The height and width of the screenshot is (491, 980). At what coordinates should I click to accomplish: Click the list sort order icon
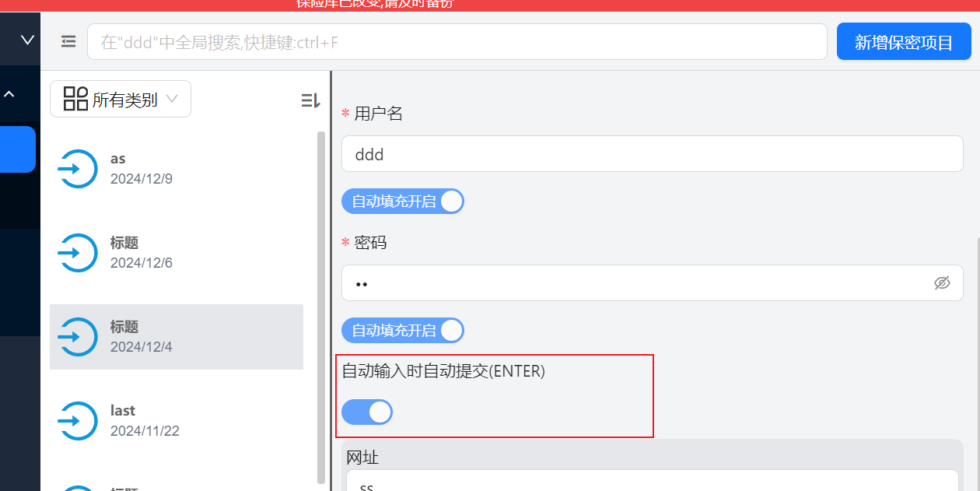tap(310, 100)
